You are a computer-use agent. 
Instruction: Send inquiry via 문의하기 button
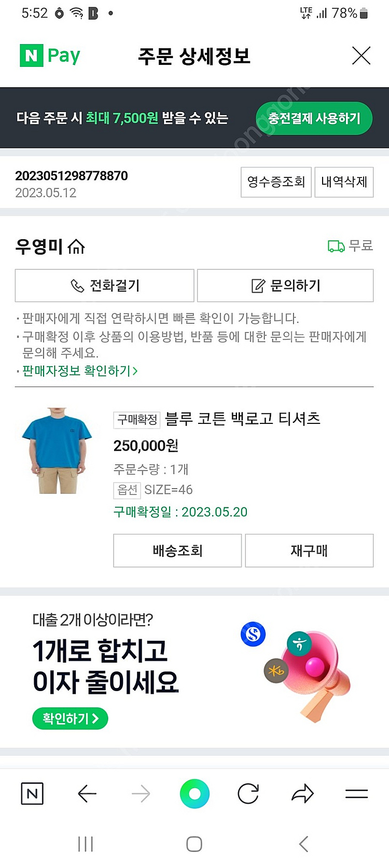point(285,285)
